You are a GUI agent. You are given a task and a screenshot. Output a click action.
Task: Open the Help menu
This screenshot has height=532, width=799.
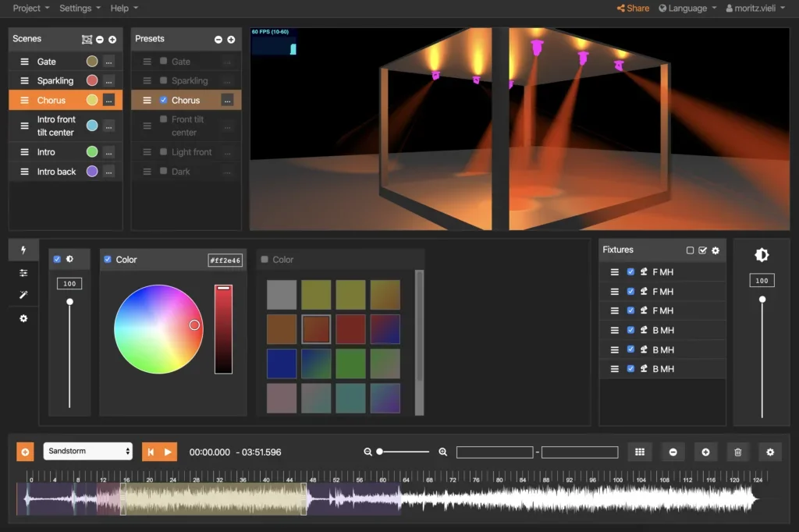pos(124,8)
